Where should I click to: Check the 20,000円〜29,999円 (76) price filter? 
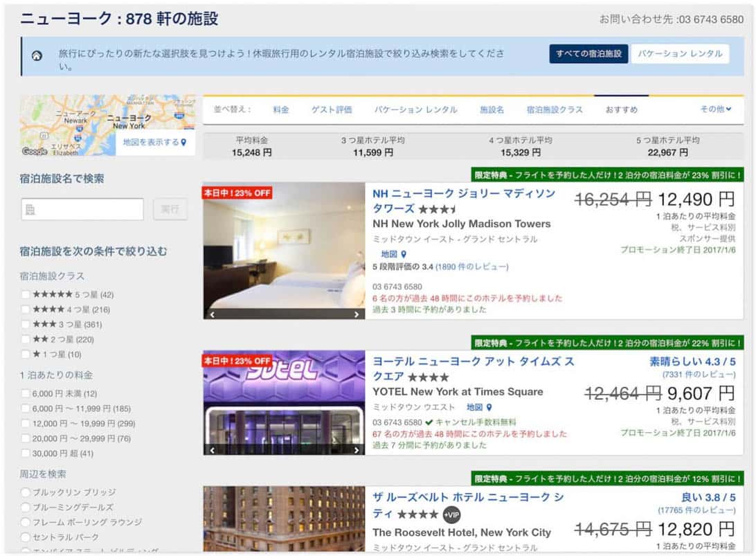[x=26, y=438]
